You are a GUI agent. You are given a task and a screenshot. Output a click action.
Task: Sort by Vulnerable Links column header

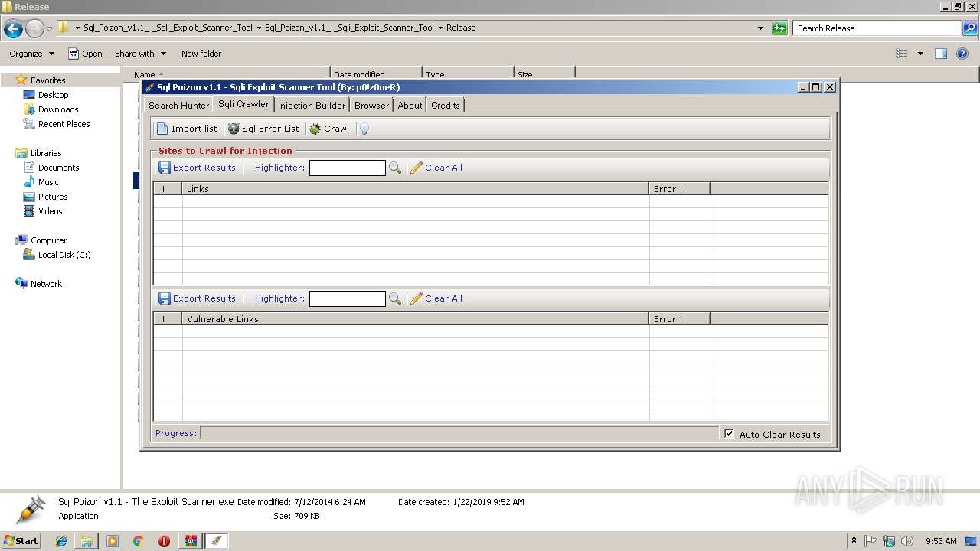click(416, 319)
